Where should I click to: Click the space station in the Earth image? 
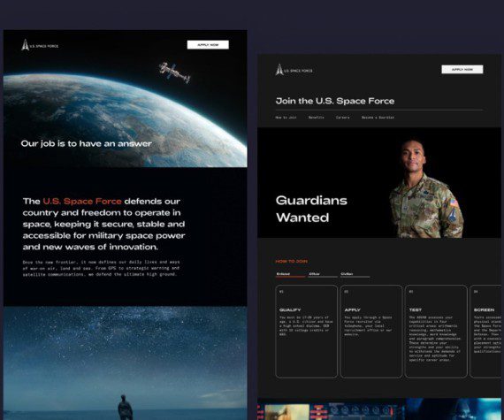tap(174, 73)
